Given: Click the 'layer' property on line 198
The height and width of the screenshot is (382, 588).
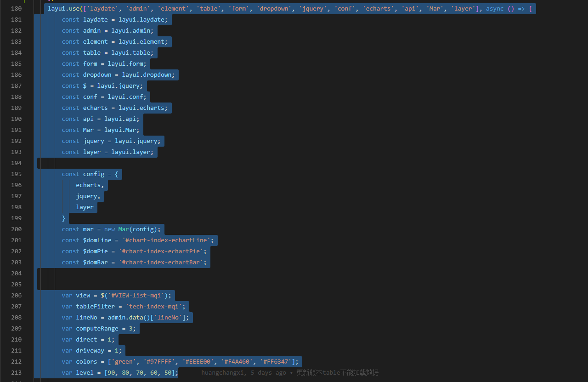Looking at the screenshot, I should pyautogui.click(x=85, y=207).
